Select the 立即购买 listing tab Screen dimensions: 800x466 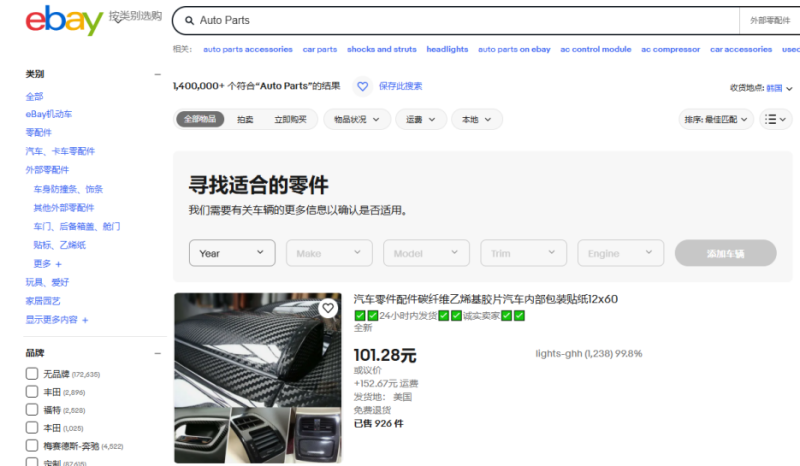tap(292, 119)
